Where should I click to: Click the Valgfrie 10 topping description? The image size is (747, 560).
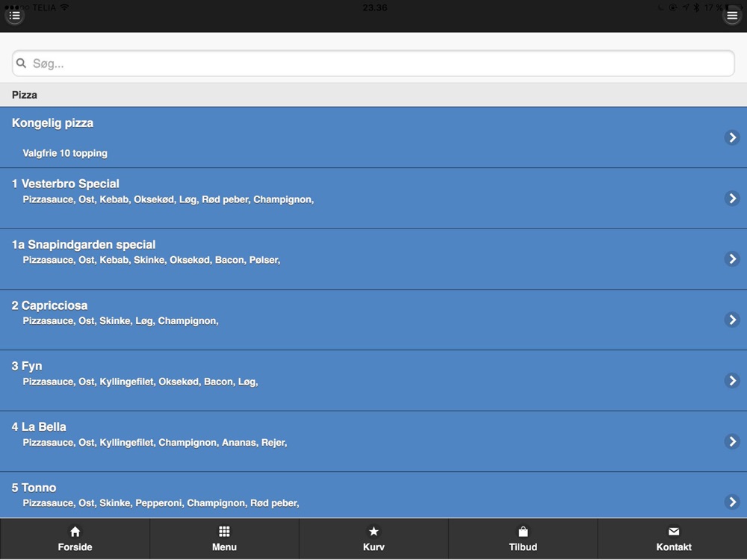(65, 153)
